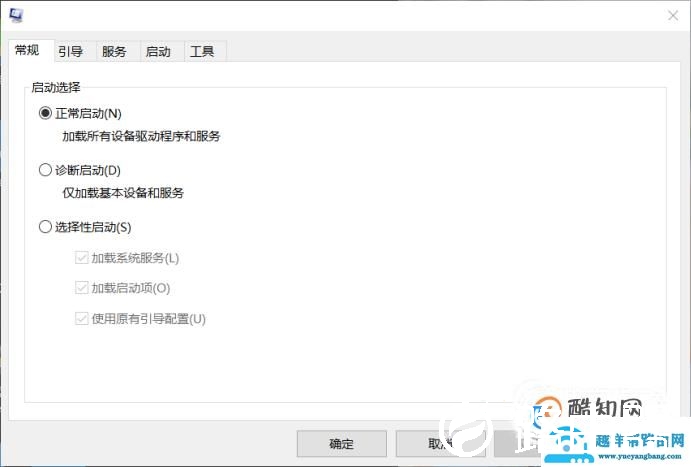Viewport: 691px width, 467px height.
Task: Click the 启动选择 group label
Action: pos(56,87)
